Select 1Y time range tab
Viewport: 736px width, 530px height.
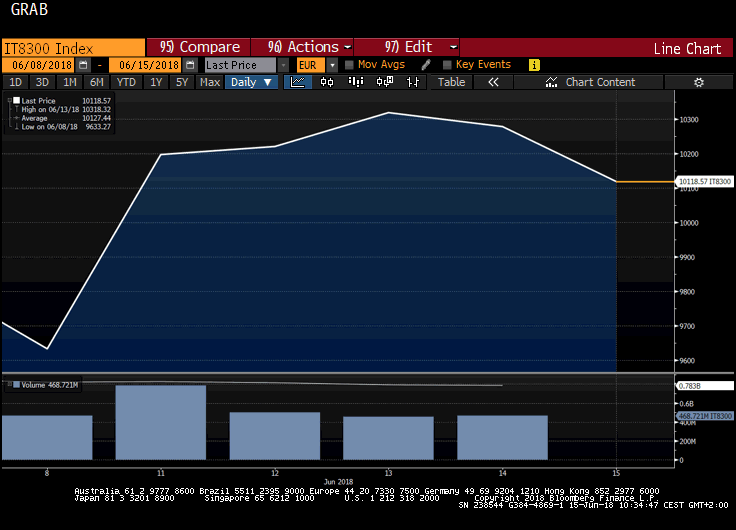pyautogui.click(x=156, y=82)
